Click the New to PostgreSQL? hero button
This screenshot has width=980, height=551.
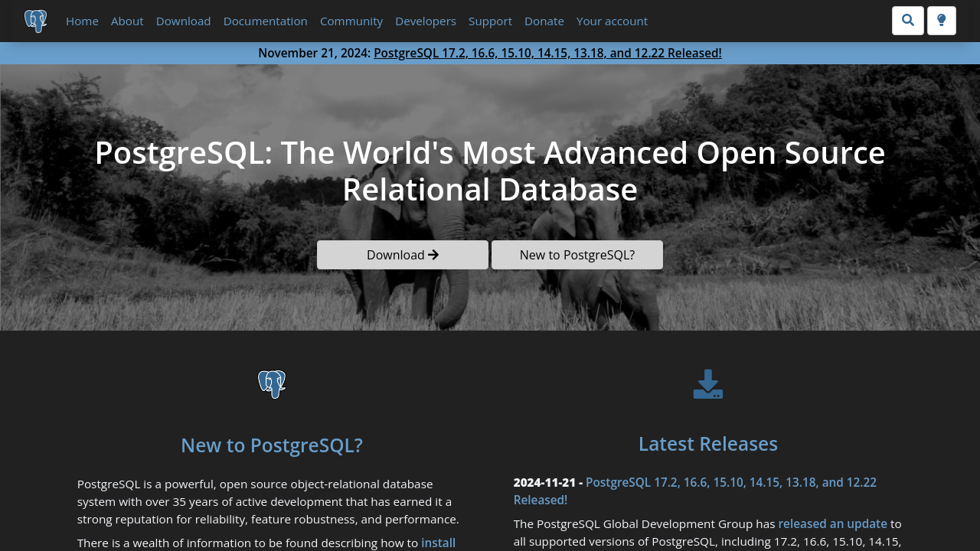click(577, 255)
